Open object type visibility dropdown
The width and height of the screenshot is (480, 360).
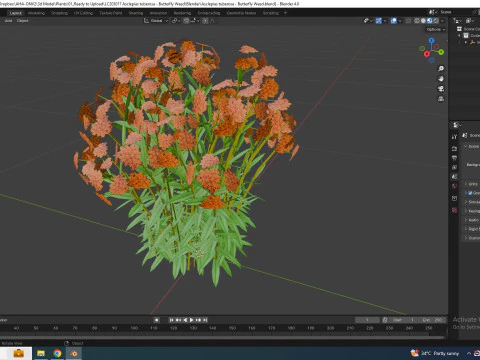tap(368, 21)
